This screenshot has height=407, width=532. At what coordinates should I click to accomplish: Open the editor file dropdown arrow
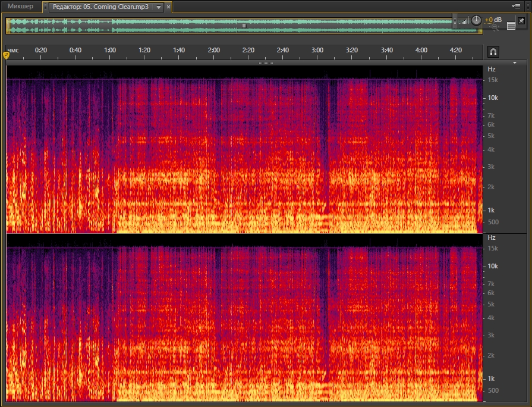coord(158,7)
